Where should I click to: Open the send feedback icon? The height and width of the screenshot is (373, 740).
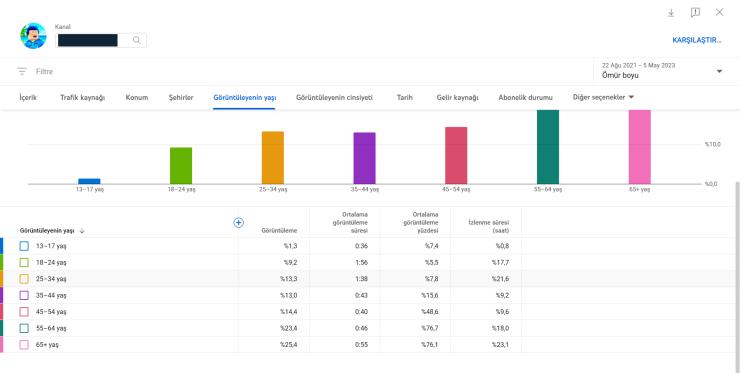(695, 13)
